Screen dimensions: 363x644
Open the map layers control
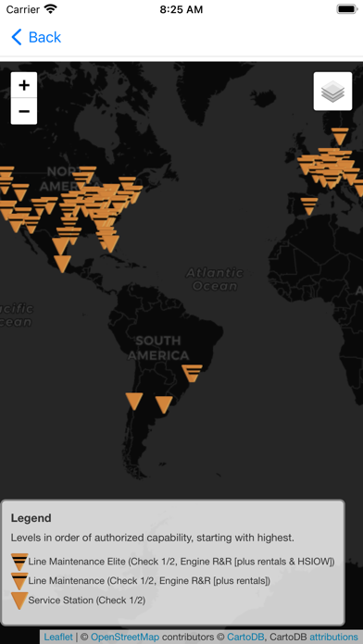(x=332, y=92)
